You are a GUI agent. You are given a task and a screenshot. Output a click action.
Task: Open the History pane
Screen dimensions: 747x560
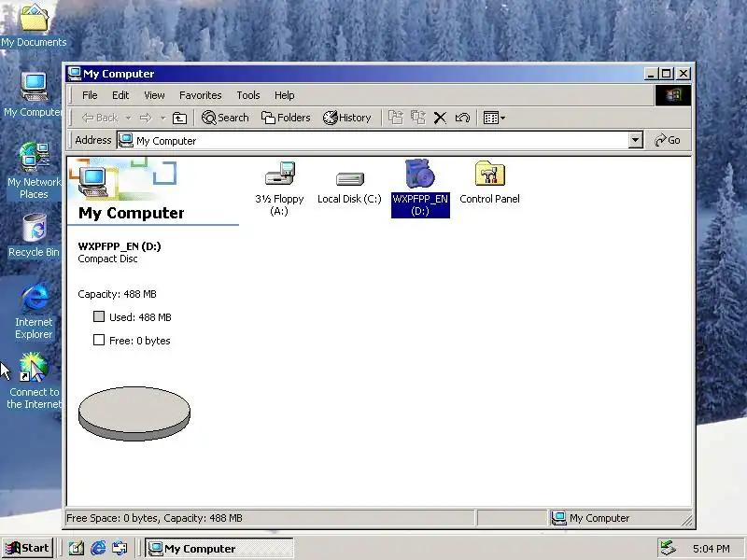pyautogui.click(x=346, y=118)
